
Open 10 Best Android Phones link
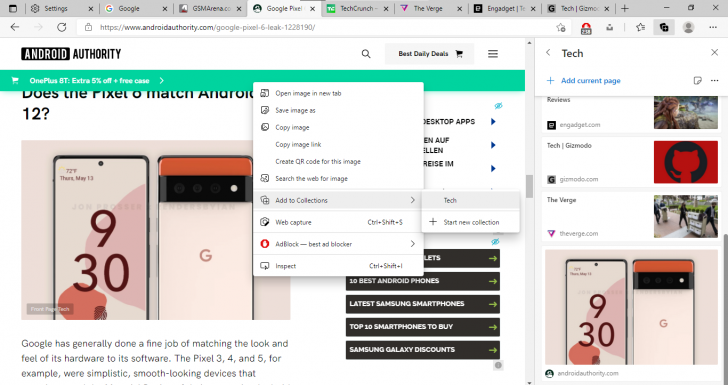point(422,281)
